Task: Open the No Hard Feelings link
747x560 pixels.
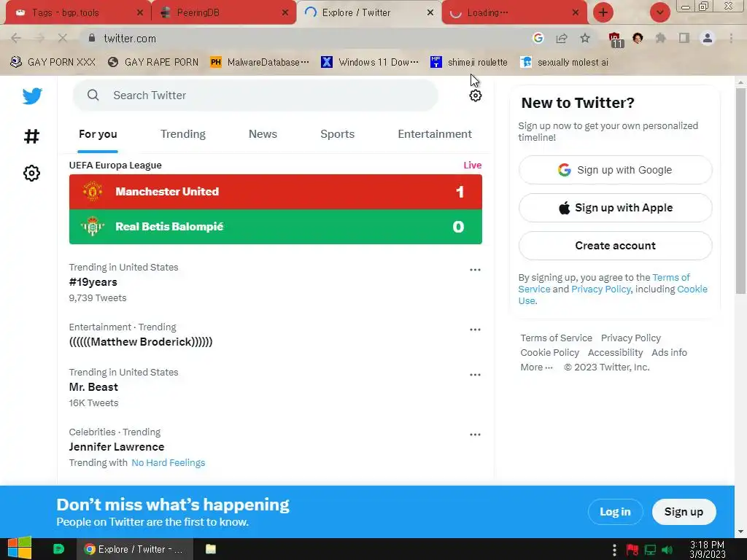Action: pyautogui.click(x=169, y=463)
